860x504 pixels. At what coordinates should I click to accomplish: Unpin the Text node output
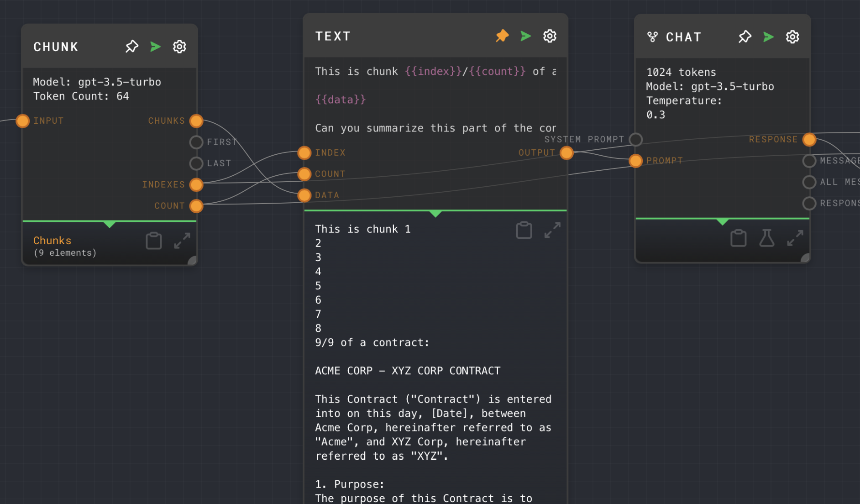(x=502, y=36)
